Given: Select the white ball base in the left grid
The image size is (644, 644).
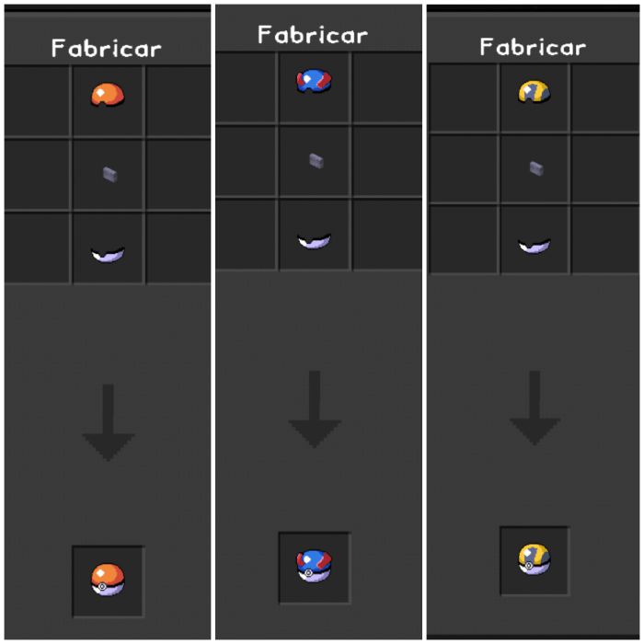Looking at the screenshot, I should pos(108,255).
